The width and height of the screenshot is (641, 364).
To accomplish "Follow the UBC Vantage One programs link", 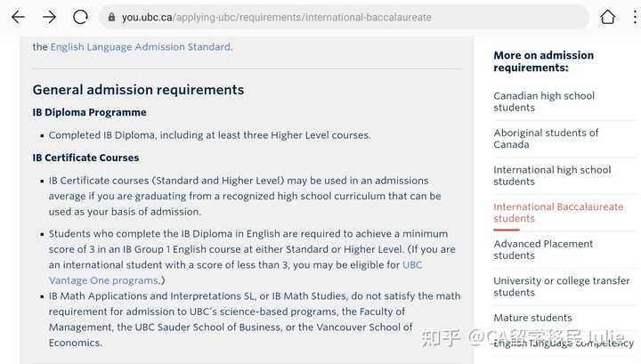I will pyautogui.click(x=235, y=272).
